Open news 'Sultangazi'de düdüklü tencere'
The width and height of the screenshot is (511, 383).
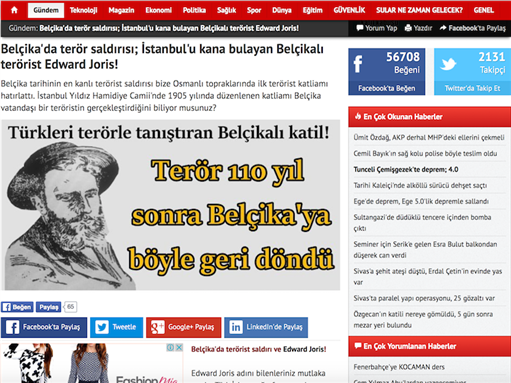click(422, 223)
